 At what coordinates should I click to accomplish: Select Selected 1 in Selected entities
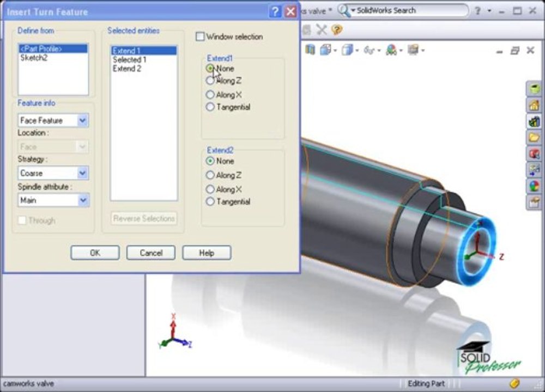(143, 60)
